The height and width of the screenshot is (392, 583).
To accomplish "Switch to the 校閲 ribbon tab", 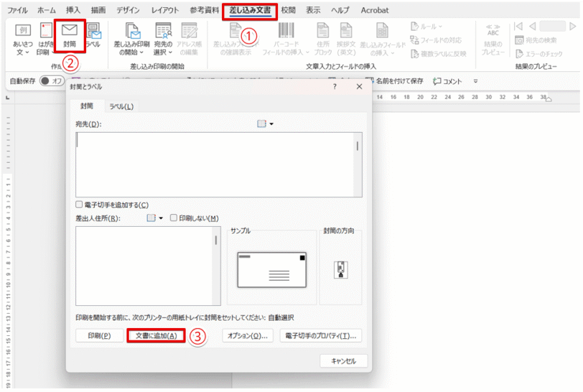I will coord(288,10).
